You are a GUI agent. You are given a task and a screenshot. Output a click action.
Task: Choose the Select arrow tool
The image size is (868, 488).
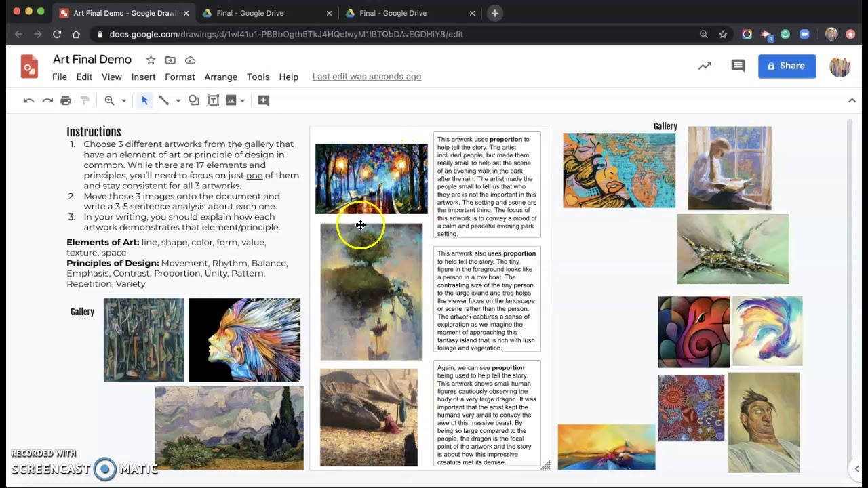[144, 100]
